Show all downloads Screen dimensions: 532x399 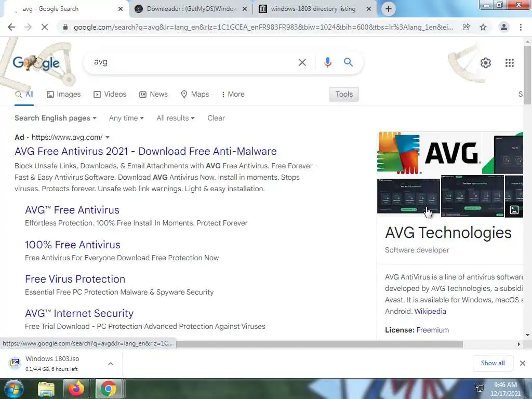[x=493, y=363]
